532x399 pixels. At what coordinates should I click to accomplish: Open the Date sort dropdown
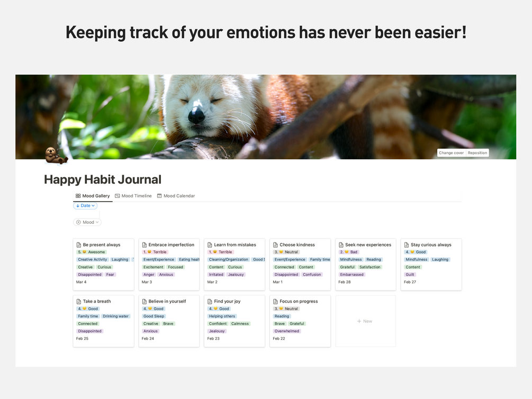point(85,206)
